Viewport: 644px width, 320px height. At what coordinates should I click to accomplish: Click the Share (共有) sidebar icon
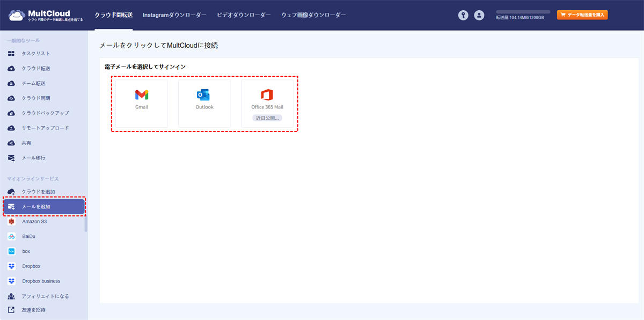(11, 143)
